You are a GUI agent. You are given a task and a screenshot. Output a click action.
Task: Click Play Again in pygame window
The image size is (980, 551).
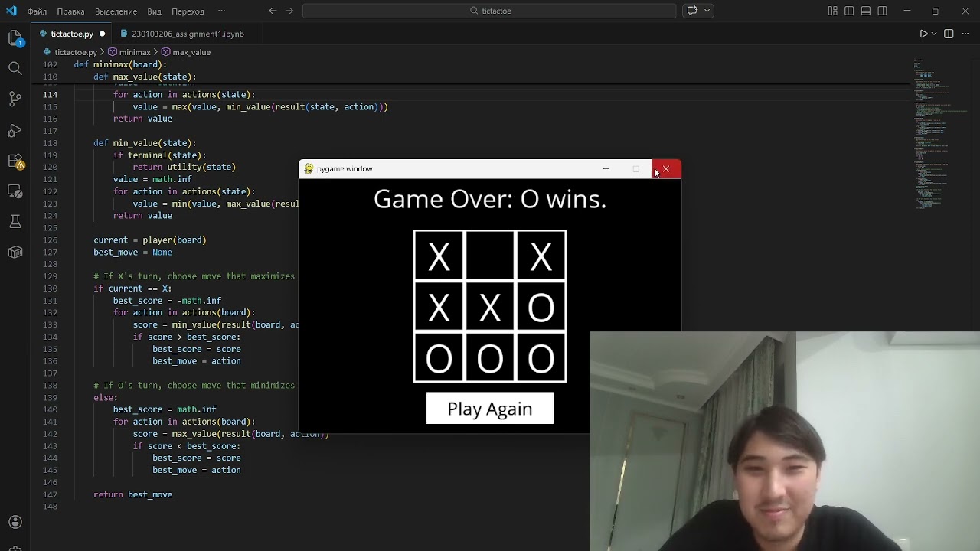tap(490, 409)
